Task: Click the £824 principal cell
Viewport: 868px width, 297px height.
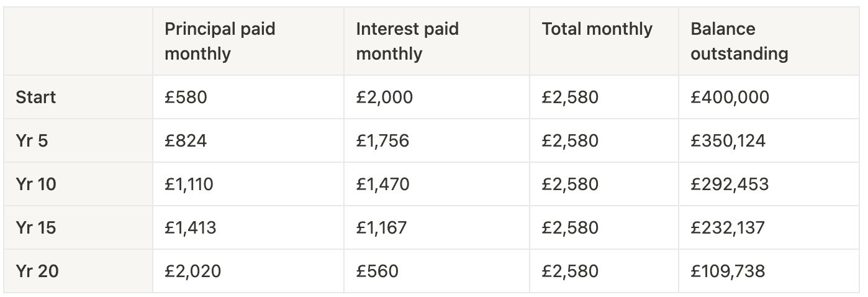Action: pyautogui.click(x=248, y=141)
